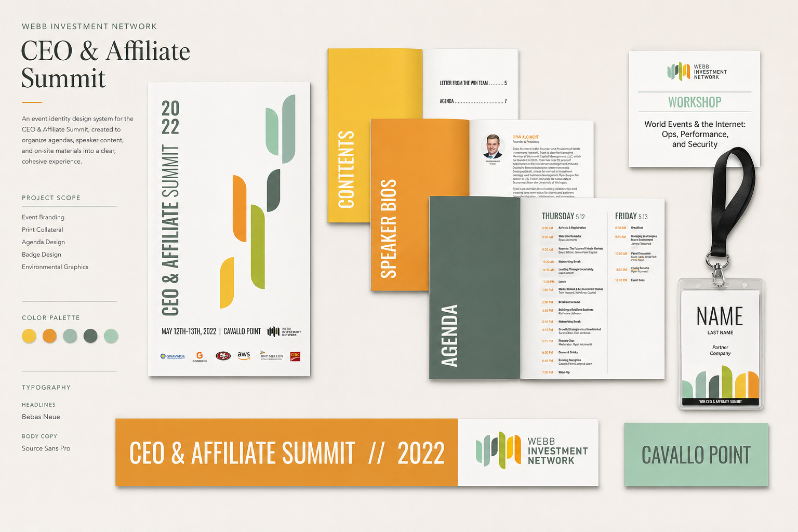Select the orange palette swatch
This screenshot has width=798, height=532.
click(49, 336)
